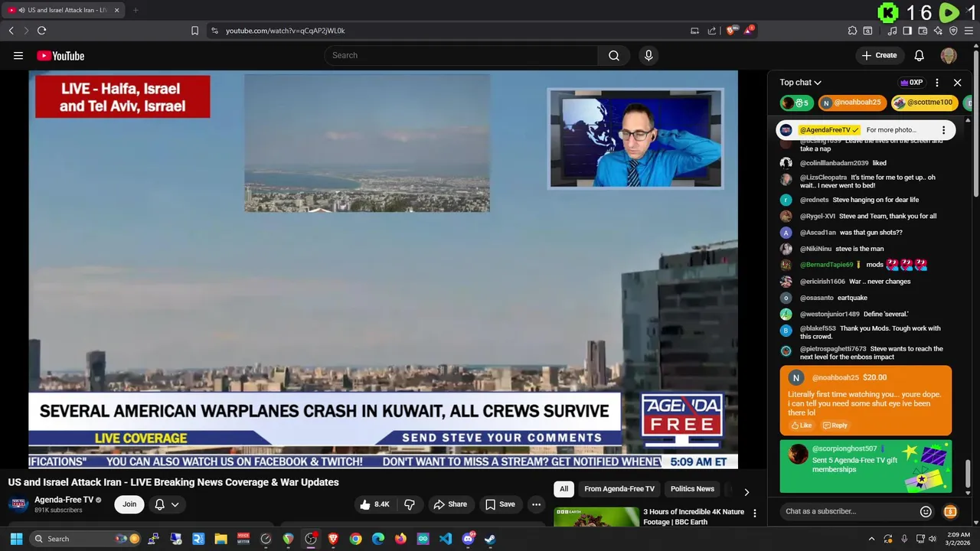Open the Brave VPN shield icon
The height and width of the screenshot is (551, 980).
953,31
